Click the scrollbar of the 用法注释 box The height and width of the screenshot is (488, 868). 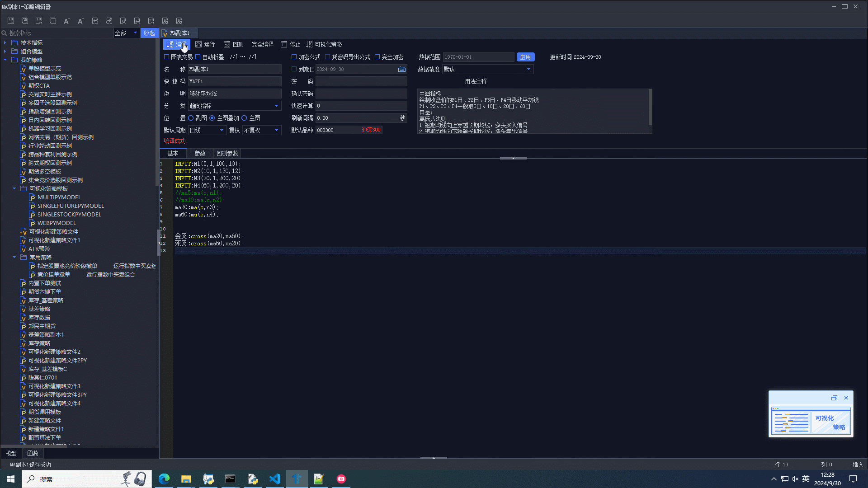650,107
